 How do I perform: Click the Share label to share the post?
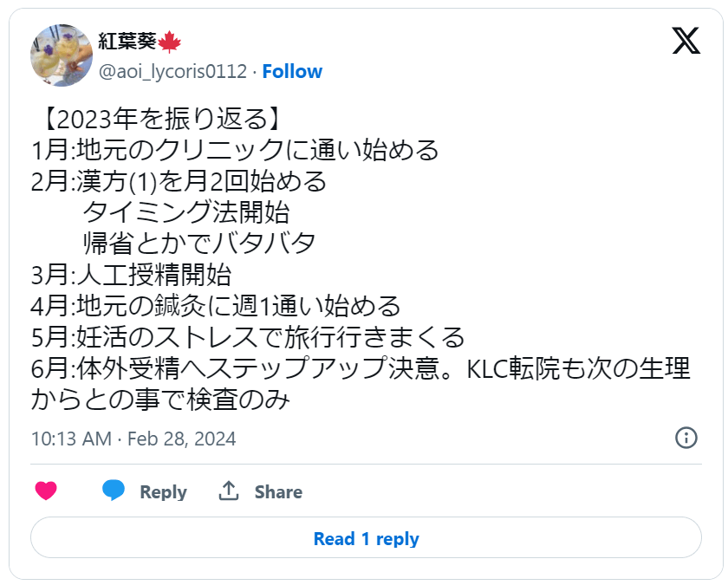click(278, 491)
